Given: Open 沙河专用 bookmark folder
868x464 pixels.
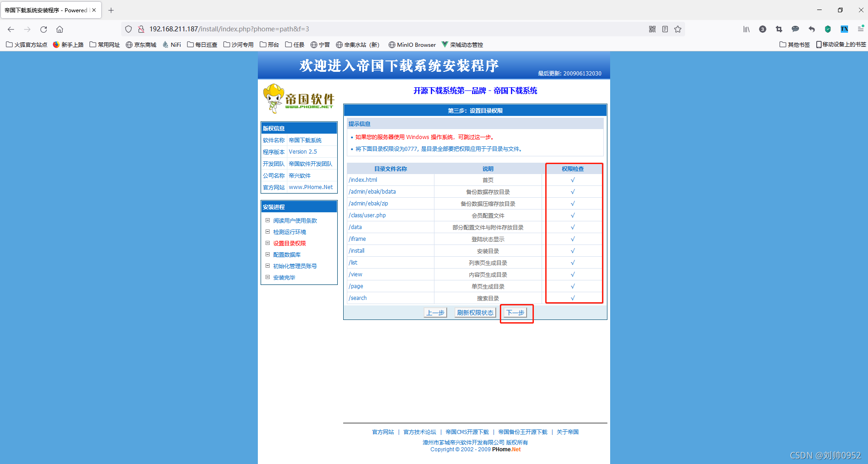Looking at the screenshot, I should click(238, 45).
